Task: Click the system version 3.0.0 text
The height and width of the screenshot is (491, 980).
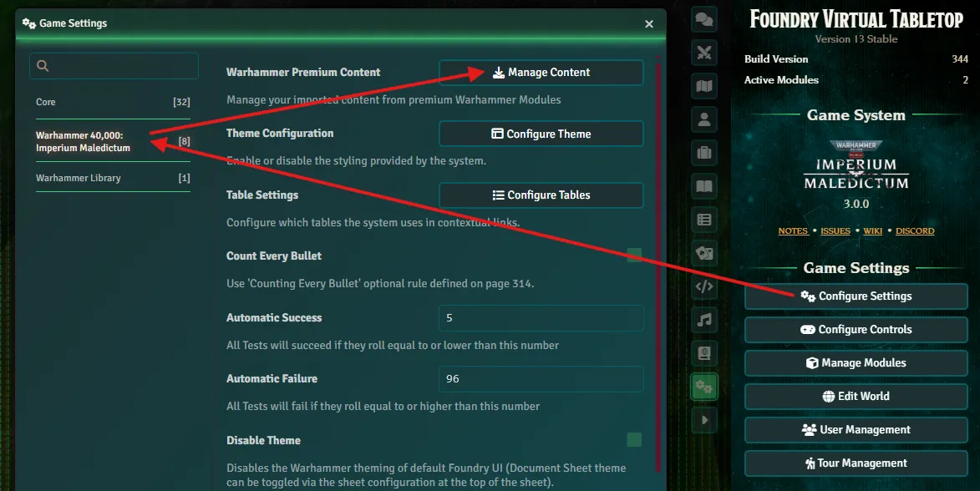Action: tap(856, 204)
